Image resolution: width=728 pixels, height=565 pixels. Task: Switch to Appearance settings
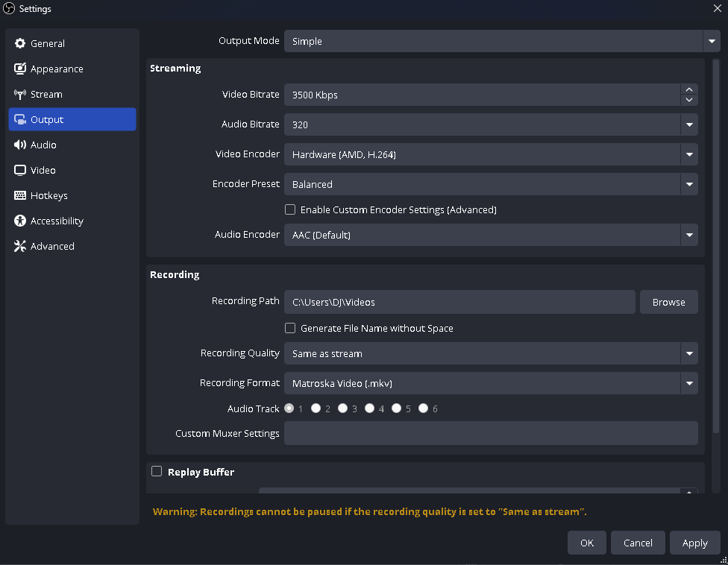pos(72,69)
